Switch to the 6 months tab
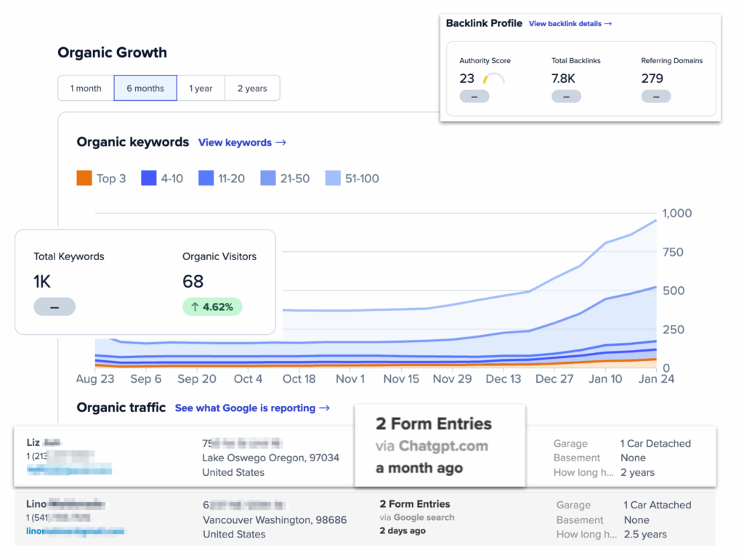 click(x=145, y=89)
